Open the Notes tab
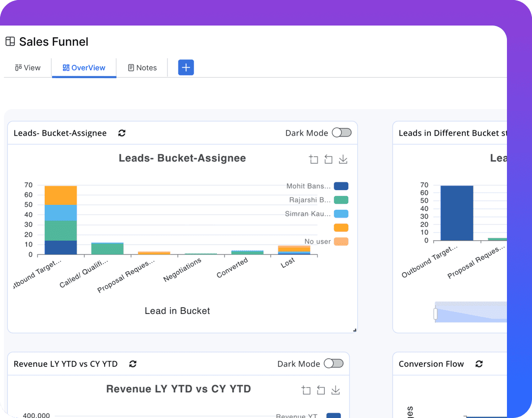Screen dimensions: 532x418 pyautogui.click(x=142, y=68)
